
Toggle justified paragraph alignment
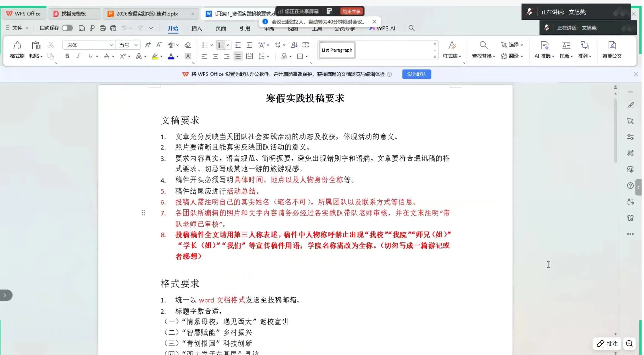point(238,56)
